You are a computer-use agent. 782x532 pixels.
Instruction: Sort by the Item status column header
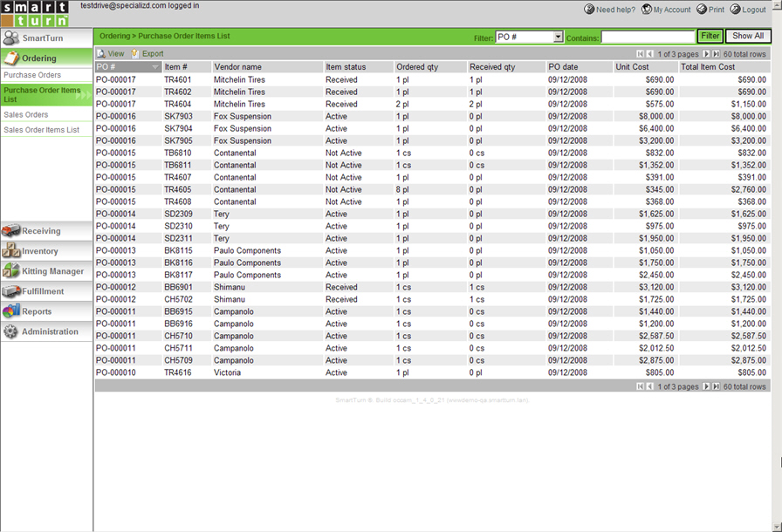tap(359, 67)
